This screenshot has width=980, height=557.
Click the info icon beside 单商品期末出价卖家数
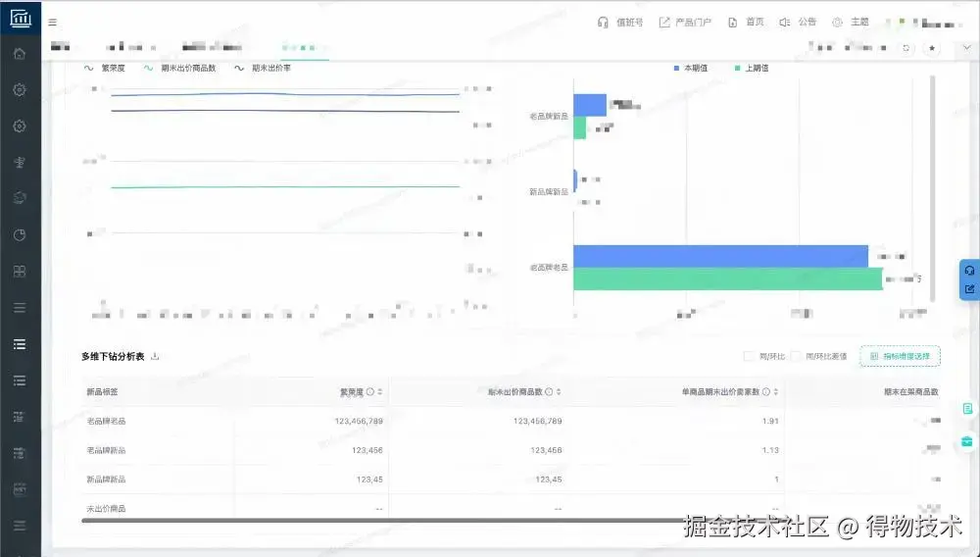coord(765,392)
